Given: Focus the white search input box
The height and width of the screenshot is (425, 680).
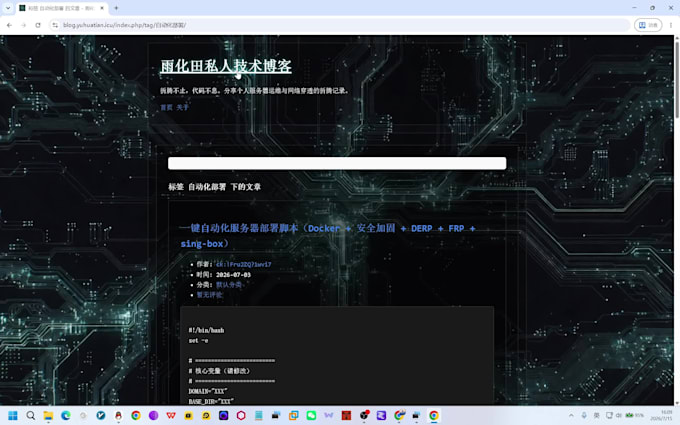Looking at the screenshot, I should point(337,163).
